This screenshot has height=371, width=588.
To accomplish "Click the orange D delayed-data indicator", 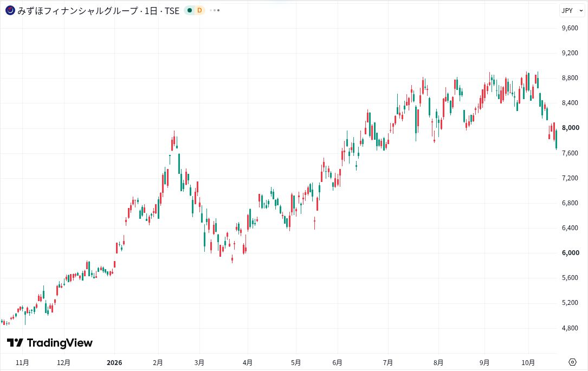I will click(x=199, y=10).
